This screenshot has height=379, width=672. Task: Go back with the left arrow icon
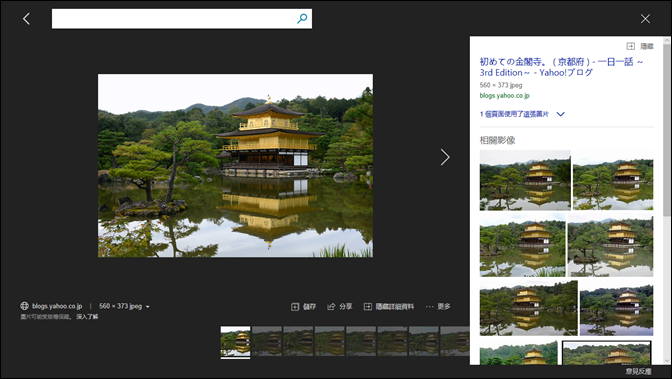coord(27,19)
